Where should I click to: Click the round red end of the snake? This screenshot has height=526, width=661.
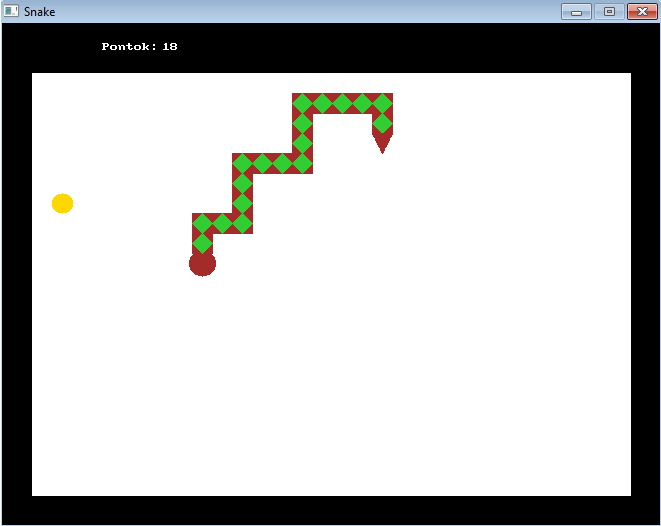tap(202, 264)
